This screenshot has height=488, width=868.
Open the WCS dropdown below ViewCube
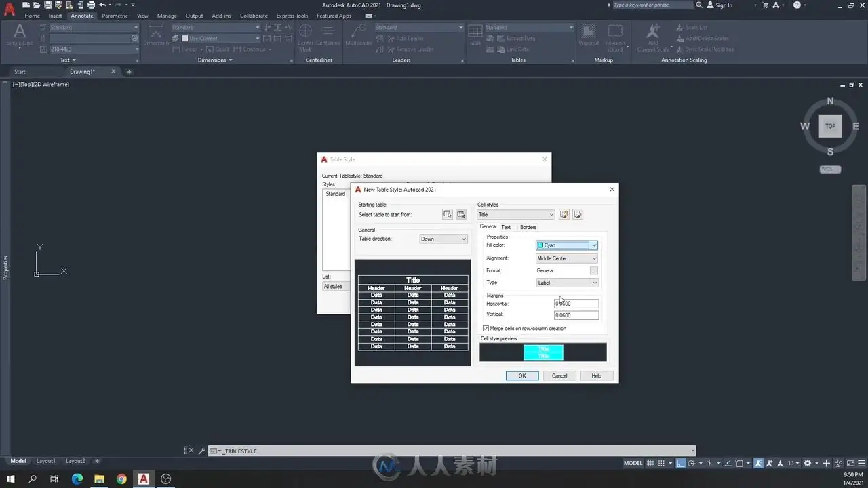pos(830,169)
